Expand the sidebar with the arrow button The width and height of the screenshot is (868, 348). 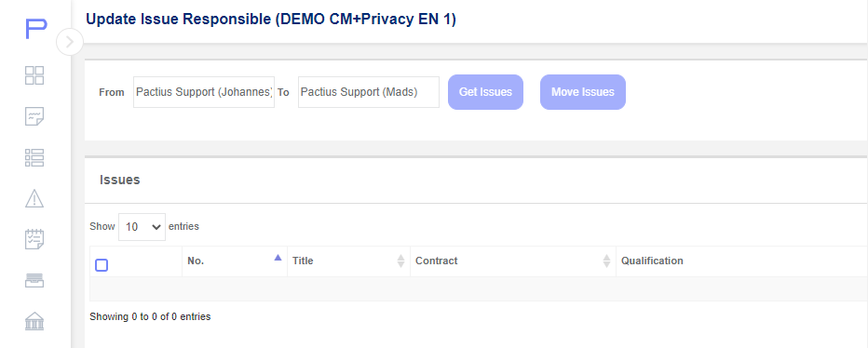(70, 42)
